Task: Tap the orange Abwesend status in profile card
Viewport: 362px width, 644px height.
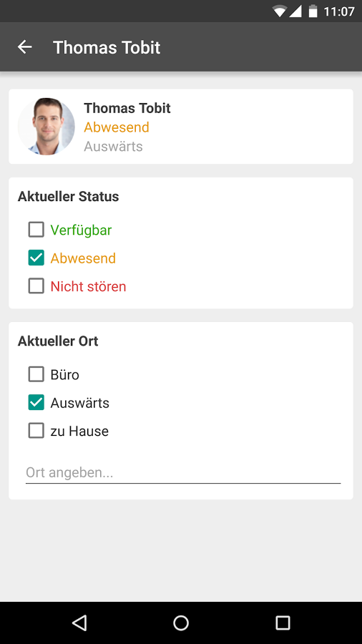Action: point(117,127)
